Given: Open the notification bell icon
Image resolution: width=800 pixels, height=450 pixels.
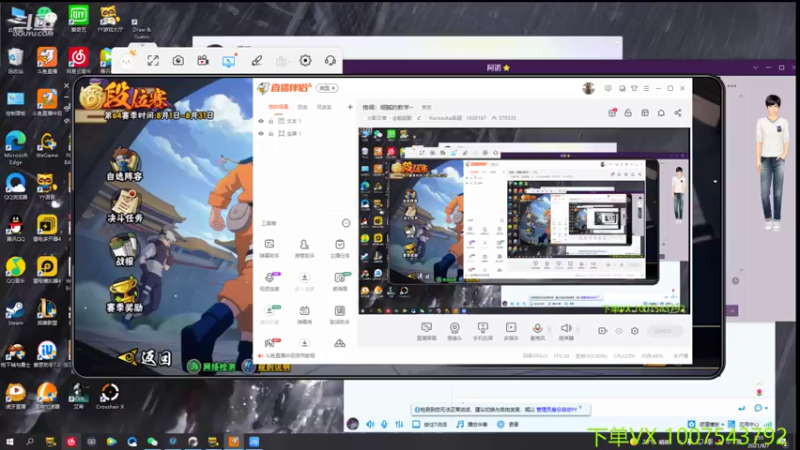Looking at the screenshot, I should pyautogui.click(x=661, y=113).
